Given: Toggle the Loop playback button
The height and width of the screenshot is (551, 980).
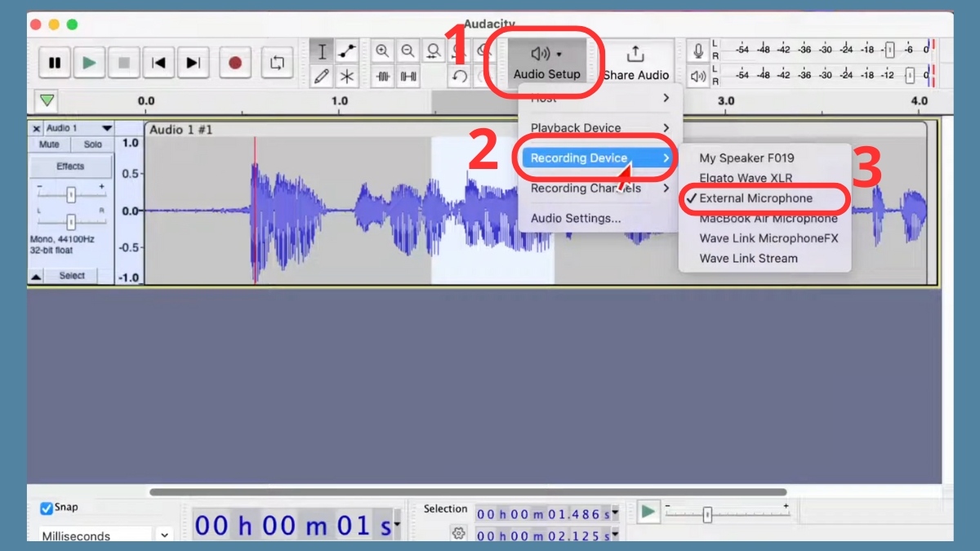Looking at the screenshot, I should 278,62.
